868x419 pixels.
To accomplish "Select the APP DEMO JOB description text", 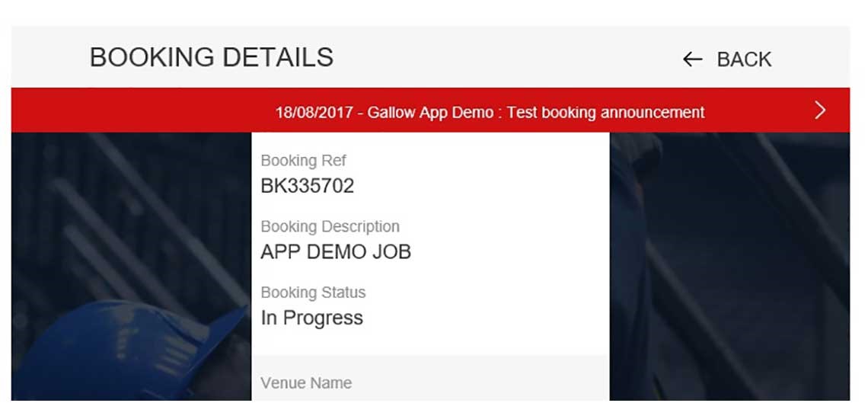I will [336, 252].
